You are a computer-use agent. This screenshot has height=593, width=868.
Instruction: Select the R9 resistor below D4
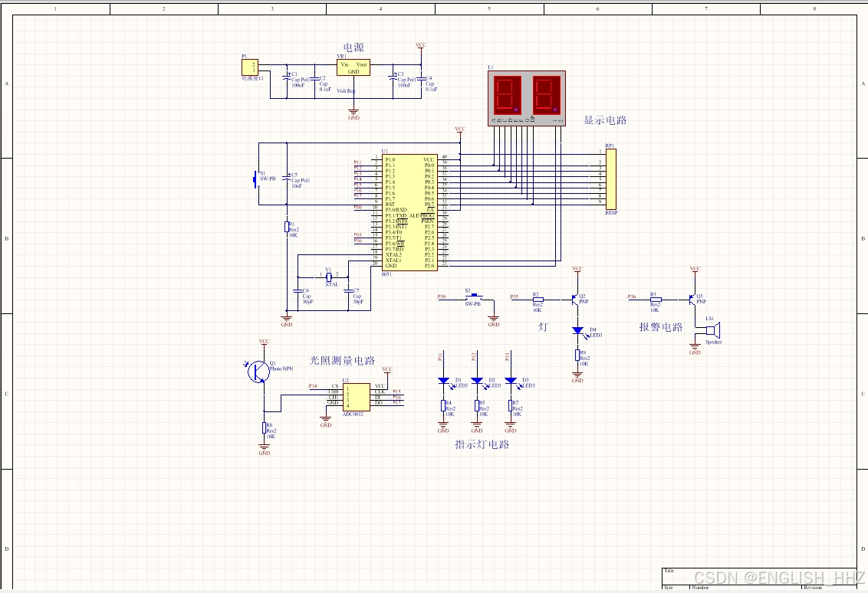[x=578, y=355]
